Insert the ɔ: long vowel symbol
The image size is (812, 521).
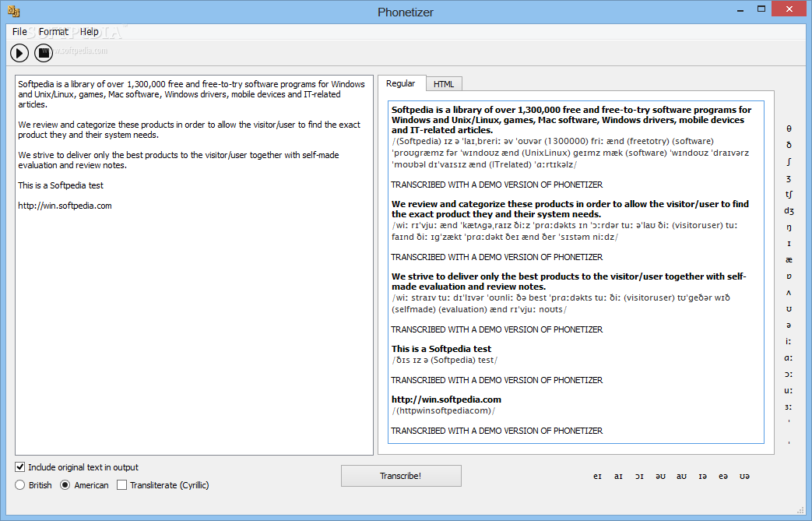pyautogui.click(x=789, y=375)
